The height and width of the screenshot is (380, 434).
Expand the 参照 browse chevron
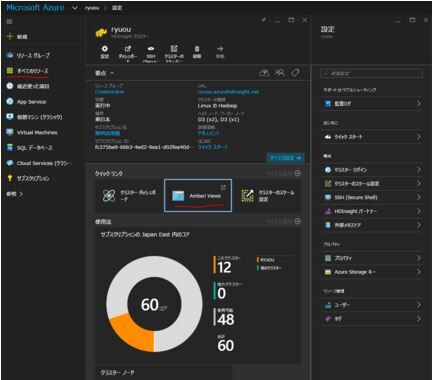click(21, 194)
